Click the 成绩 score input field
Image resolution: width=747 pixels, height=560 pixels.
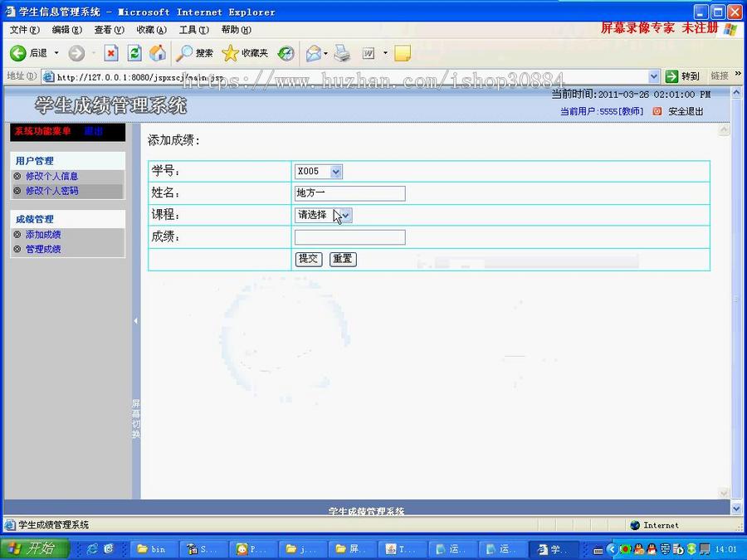349,236
